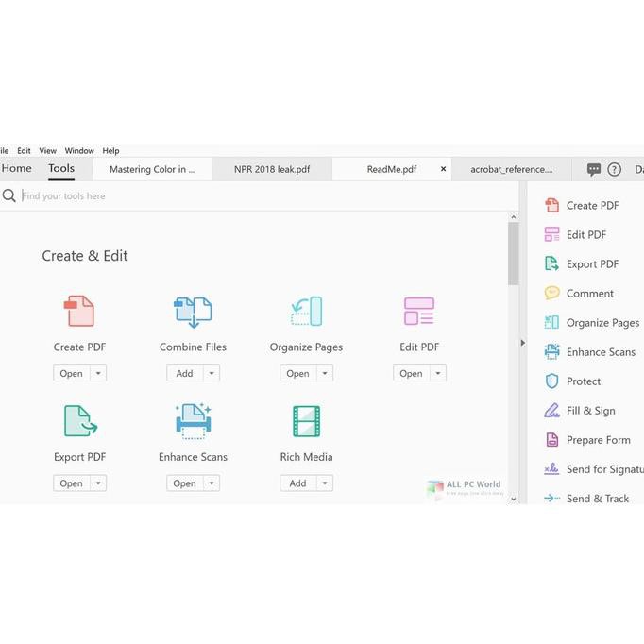
Task: Expand the Export PDF Open dropdown arrow
Action: [x=98, y=483]
